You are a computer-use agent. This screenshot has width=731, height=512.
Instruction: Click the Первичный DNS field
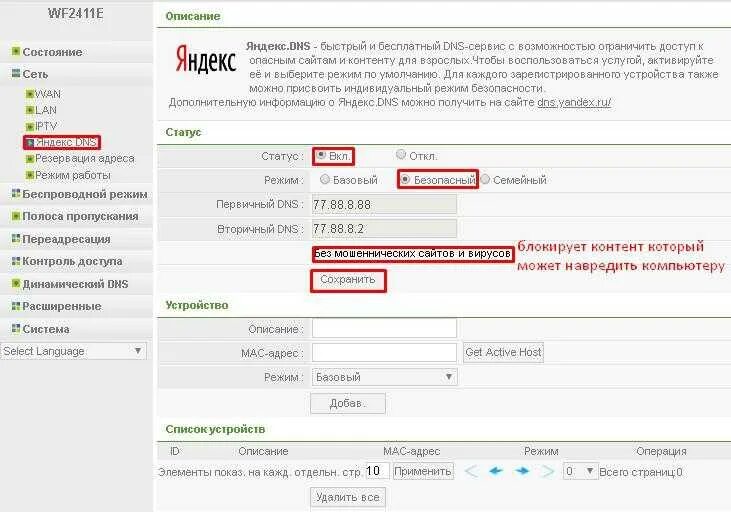(384, 204)
